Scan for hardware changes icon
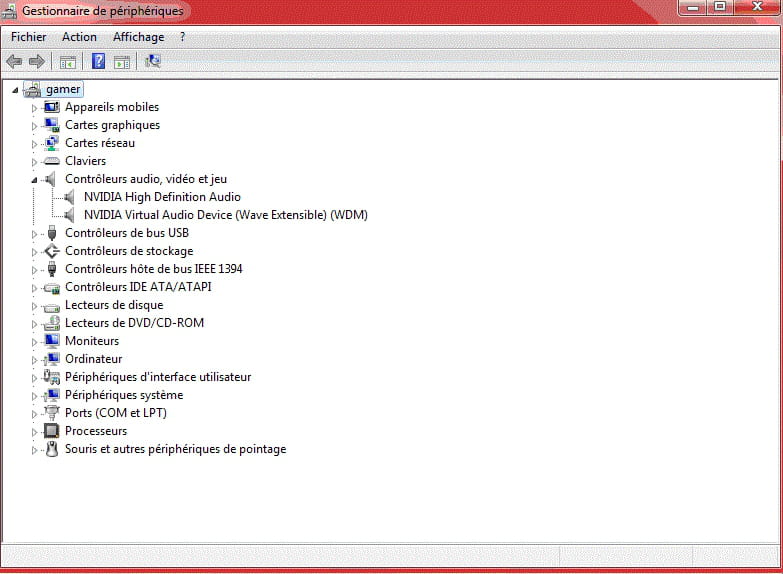This screenshot has width=783, height=574. click(x=152, y=61)
